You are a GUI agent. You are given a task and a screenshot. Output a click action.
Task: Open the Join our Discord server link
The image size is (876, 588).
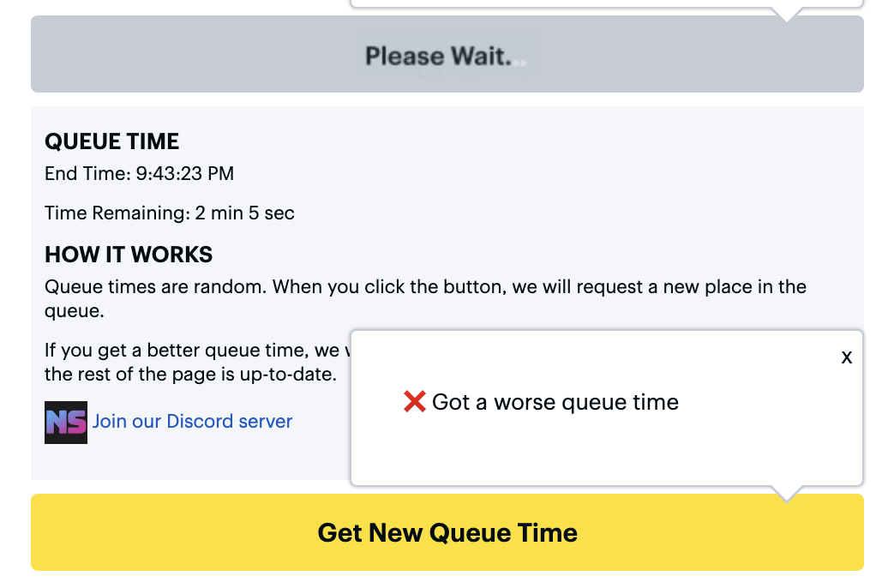[x=192, y=421]
